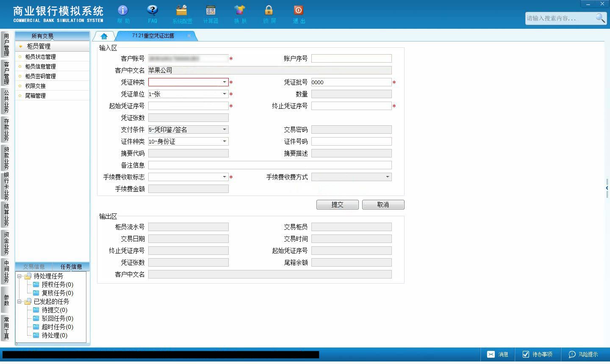Viewport: 610px width, 364px height.
Task: Open the 支付条件 dropdown
Action: click(x=225, y=130)
